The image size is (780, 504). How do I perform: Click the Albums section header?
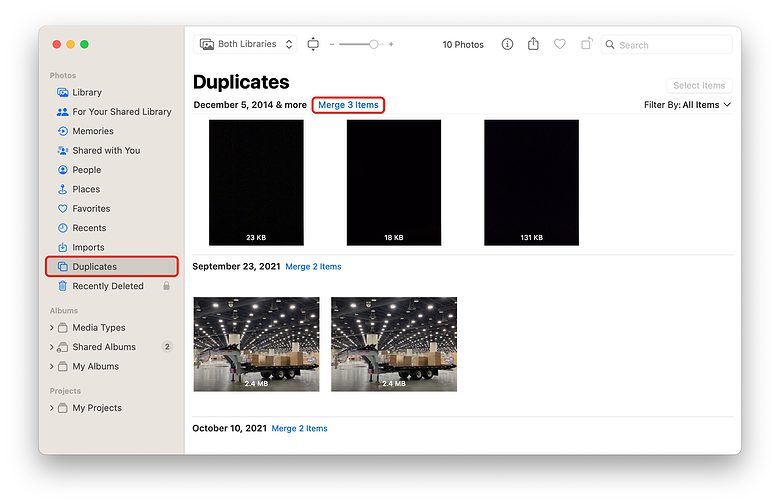(x=64, y=310)
